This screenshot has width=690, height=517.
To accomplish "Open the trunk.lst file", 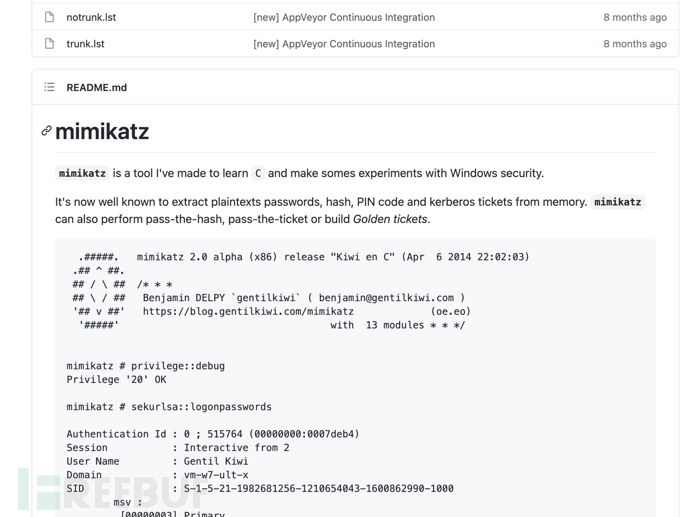I will pos(85,44).
